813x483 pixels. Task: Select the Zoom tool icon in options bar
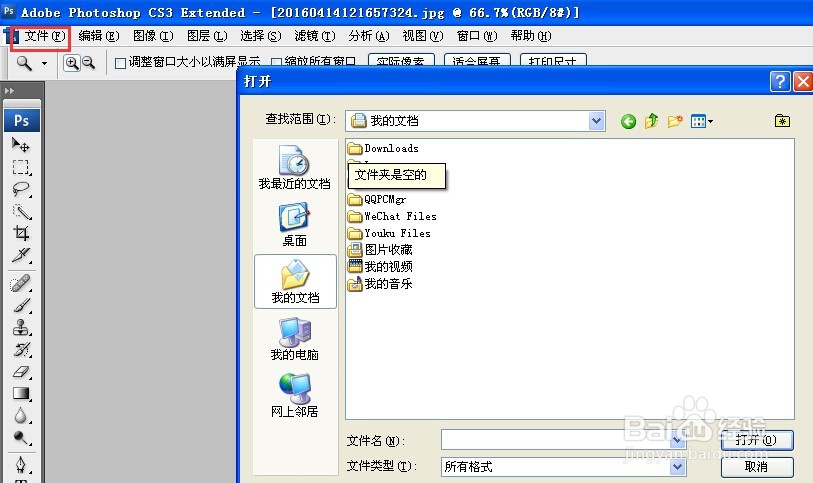[24, 63]
